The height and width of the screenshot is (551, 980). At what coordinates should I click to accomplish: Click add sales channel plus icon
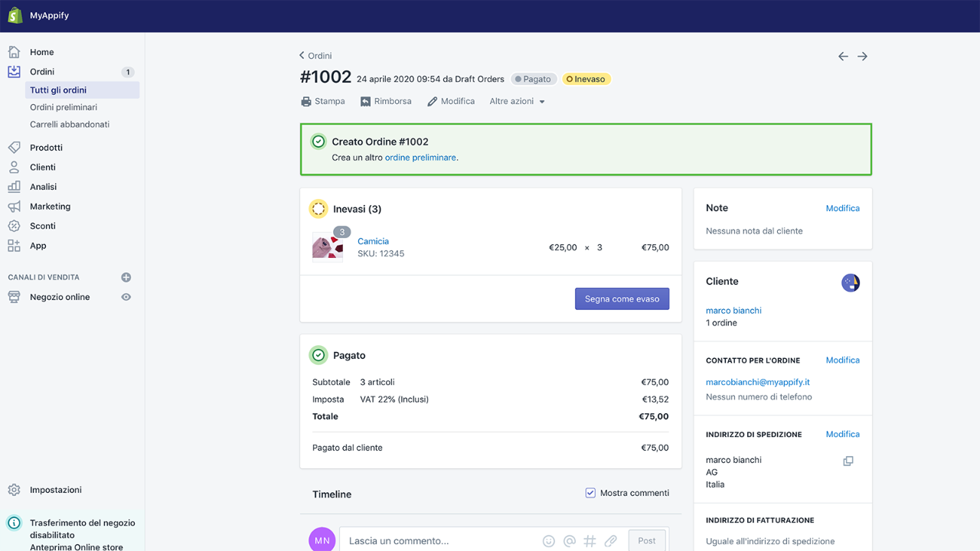point(126,278)
